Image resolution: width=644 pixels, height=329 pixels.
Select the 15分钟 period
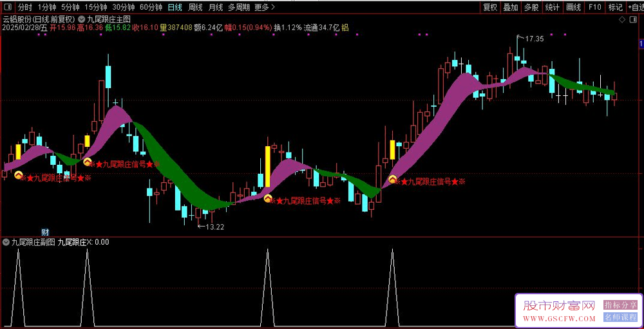(x=96, y=7)
